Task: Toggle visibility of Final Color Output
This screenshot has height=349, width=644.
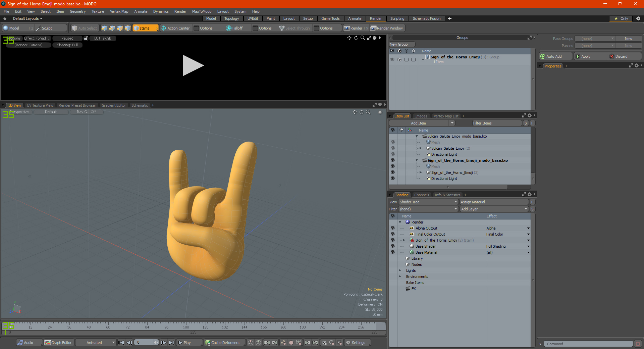Action: click(392, 234)
